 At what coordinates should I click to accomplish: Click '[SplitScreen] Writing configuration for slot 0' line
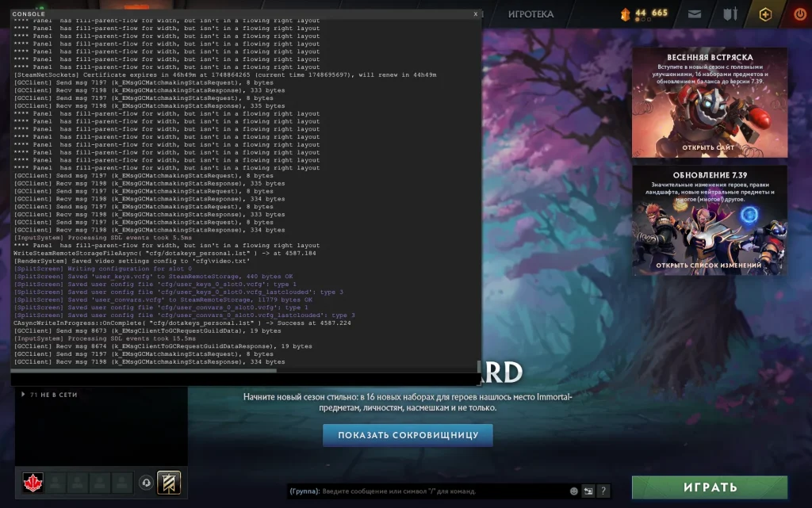(x=102, y=269)
